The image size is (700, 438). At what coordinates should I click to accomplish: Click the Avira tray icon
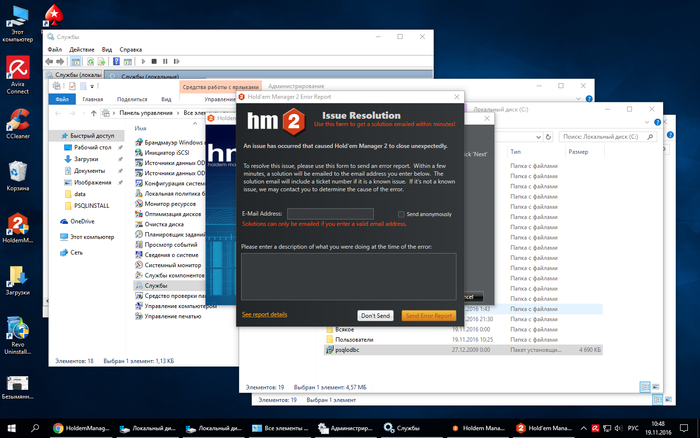[595, 428]
